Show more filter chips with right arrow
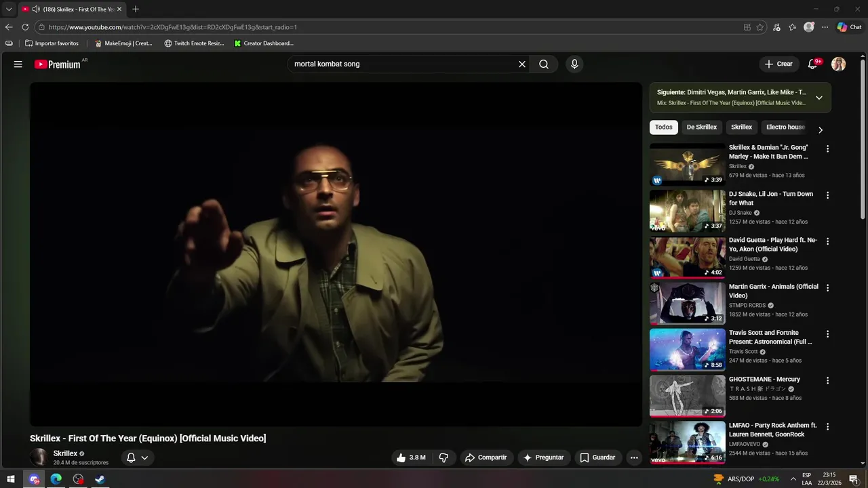The height and width of the screenshot is (488, 868). click(x=821, y=129)
